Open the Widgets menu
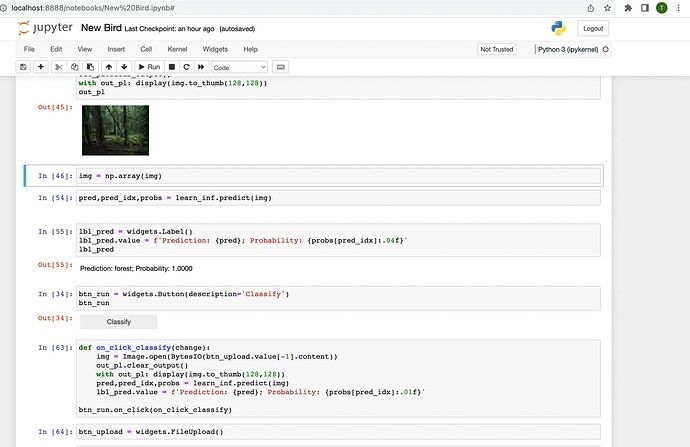690x447 pixels. [x=215, y=48]
